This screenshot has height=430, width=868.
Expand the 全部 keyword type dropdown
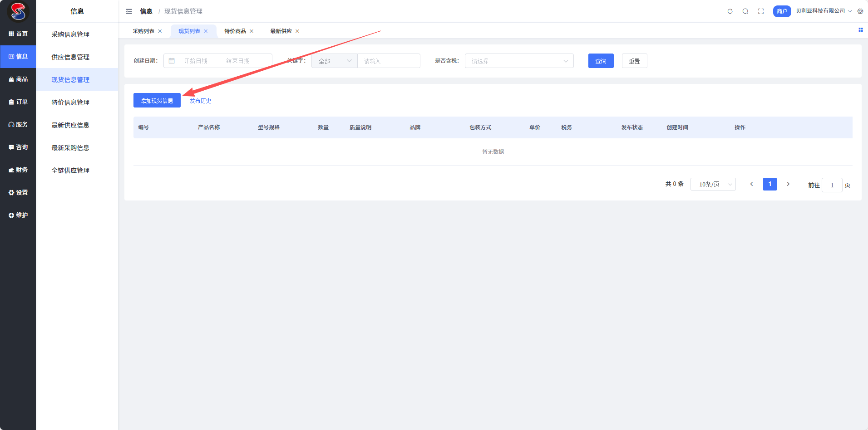[x=335, y=61]
